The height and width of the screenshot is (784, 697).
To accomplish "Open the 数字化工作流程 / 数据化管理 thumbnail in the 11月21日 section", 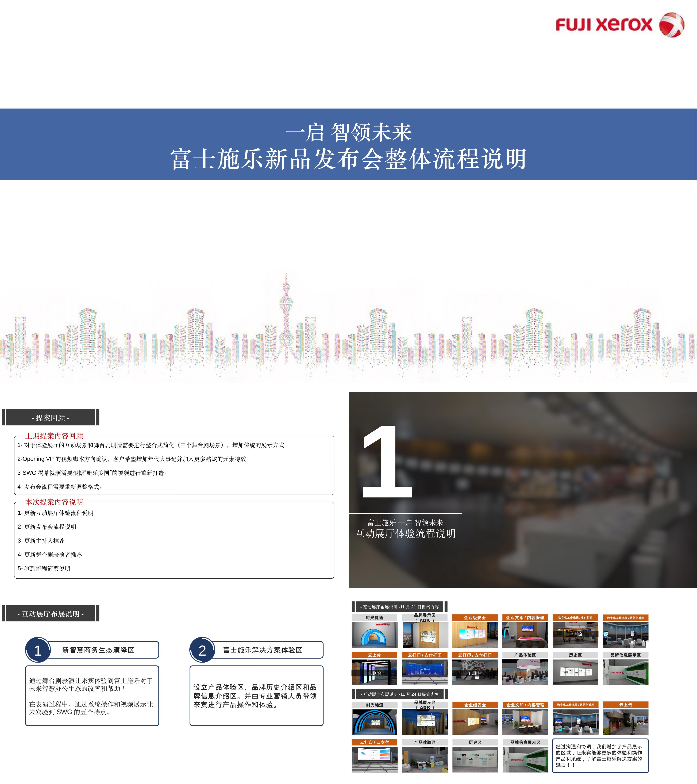I will [x=626, y=635].
